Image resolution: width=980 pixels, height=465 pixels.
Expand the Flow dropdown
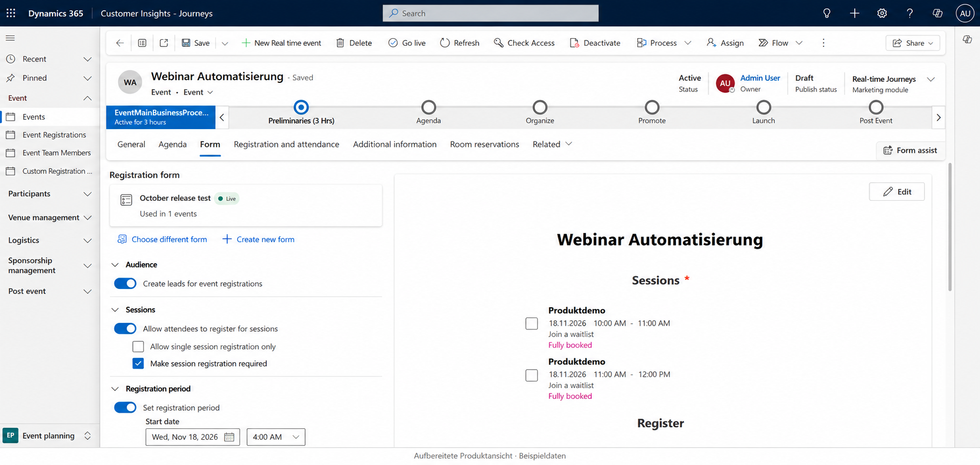[x=799, y=43]
